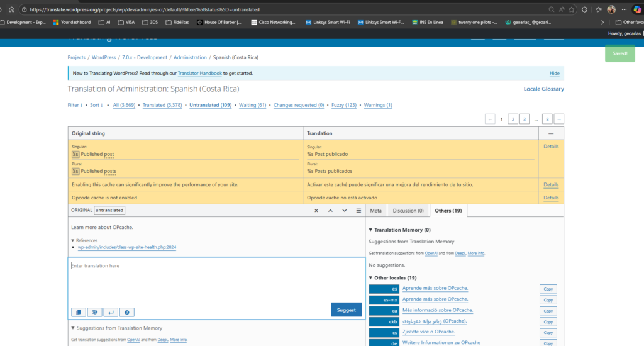The image size is (644, 346).
Task: Expand the Filter options
Action: point(75,105)
